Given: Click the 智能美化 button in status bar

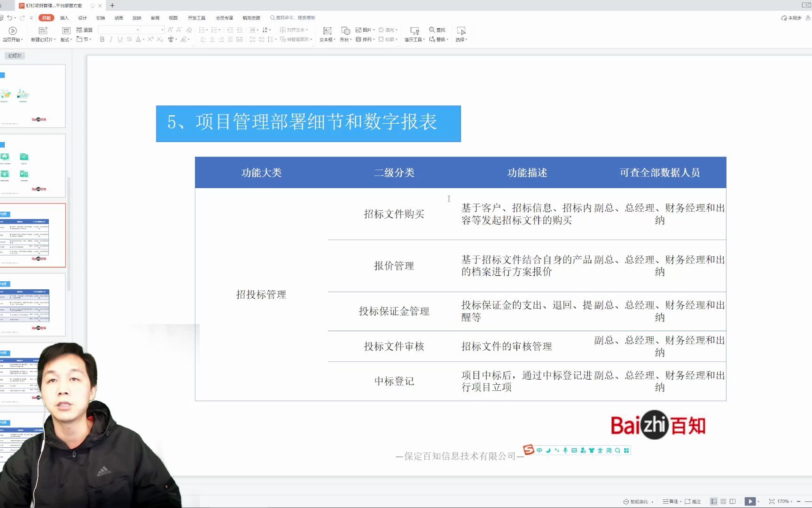Looking at the screenshot, I should coord(639,501).
